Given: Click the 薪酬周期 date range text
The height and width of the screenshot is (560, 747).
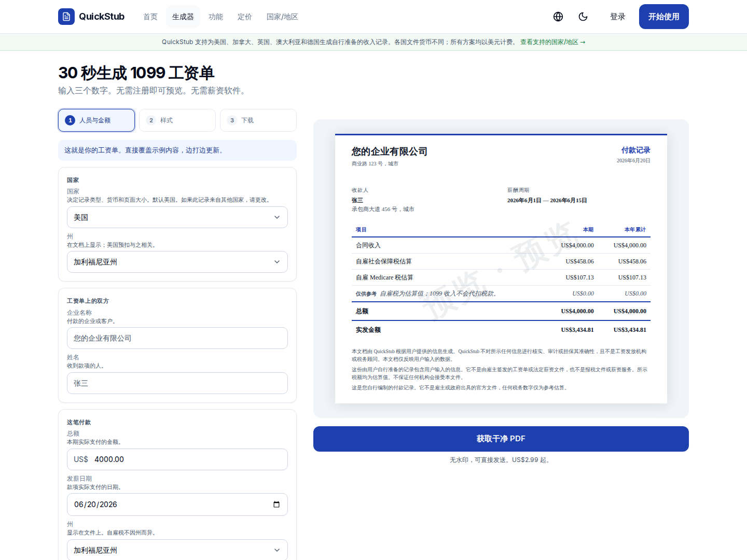Looking at the screenshot, I should point(547,200).
